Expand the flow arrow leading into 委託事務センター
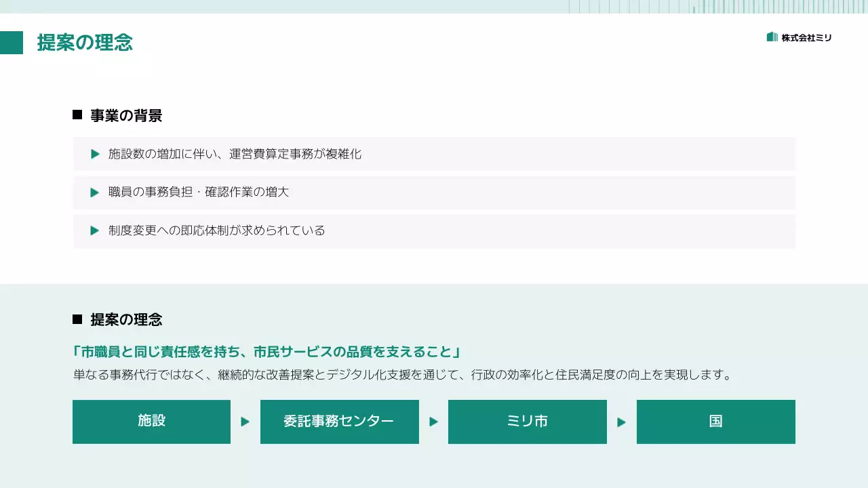The height and width of the screenshot is (488, 868). 245,422
